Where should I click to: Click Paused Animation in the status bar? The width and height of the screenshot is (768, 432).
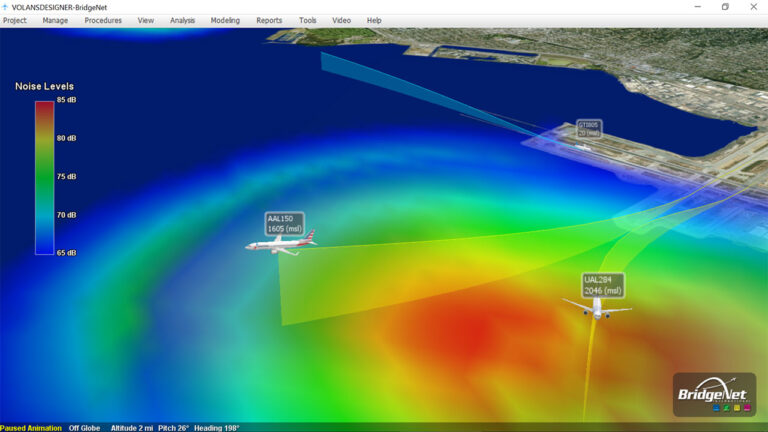31,428
